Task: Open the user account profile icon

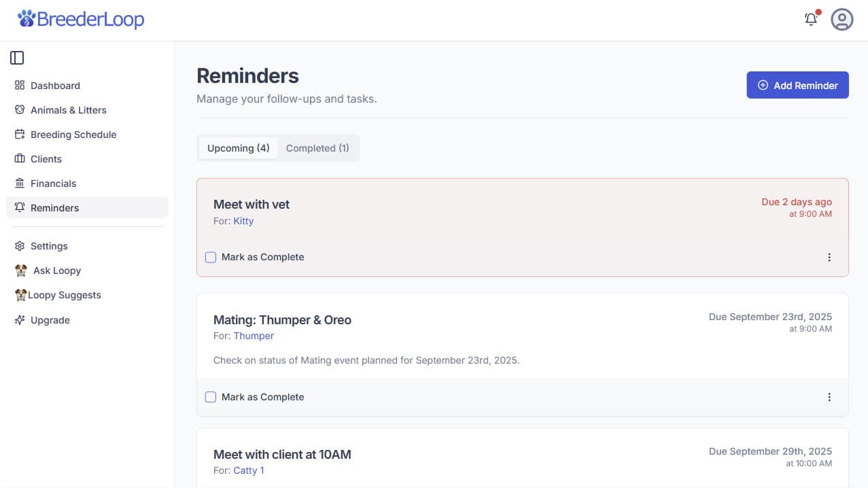Action: 841,19
